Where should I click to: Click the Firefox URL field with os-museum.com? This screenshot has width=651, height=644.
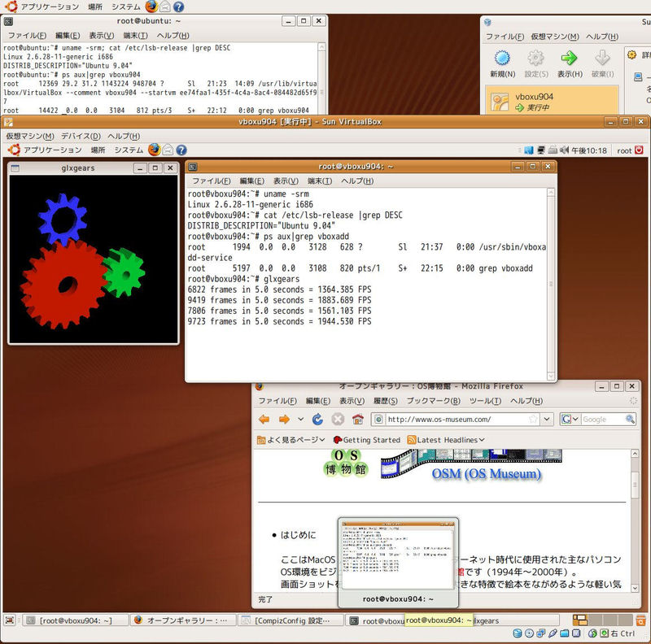coord(457,419)
